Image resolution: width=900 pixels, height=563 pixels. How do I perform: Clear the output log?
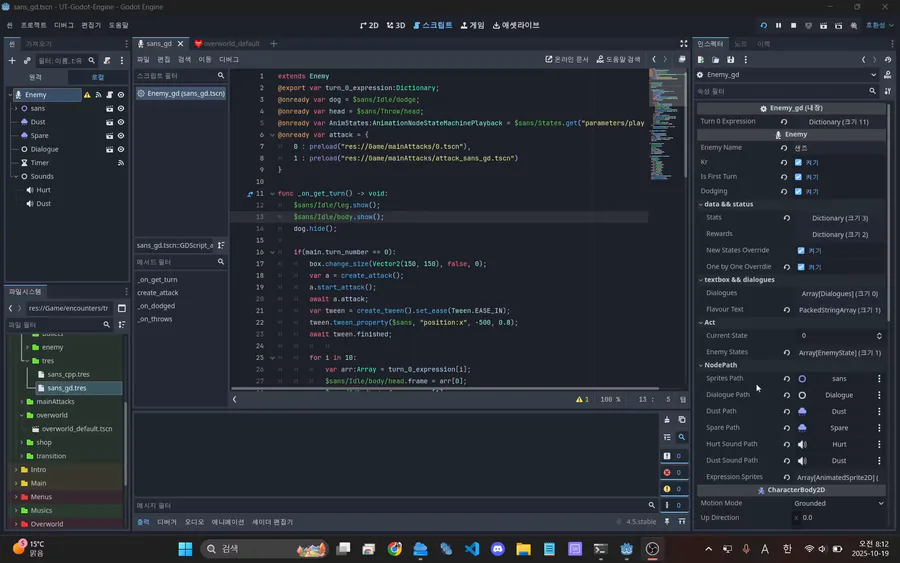coord(667,420)
